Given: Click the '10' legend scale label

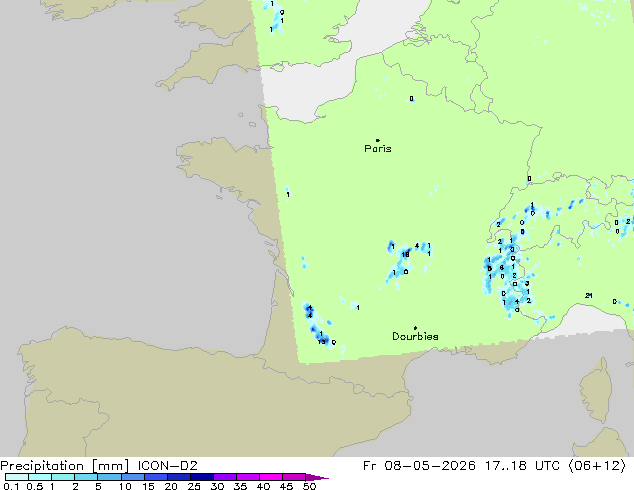Looking at the screenshot, I should [125, 486].
